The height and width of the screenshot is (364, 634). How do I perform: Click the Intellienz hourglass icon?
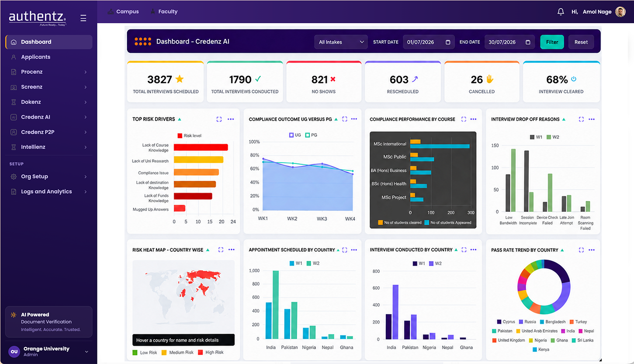[14, 147]
